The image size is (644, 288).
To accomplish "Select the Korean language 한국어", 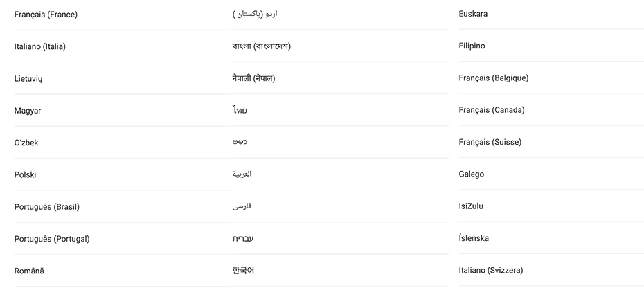I will click(x=243, y=270).
